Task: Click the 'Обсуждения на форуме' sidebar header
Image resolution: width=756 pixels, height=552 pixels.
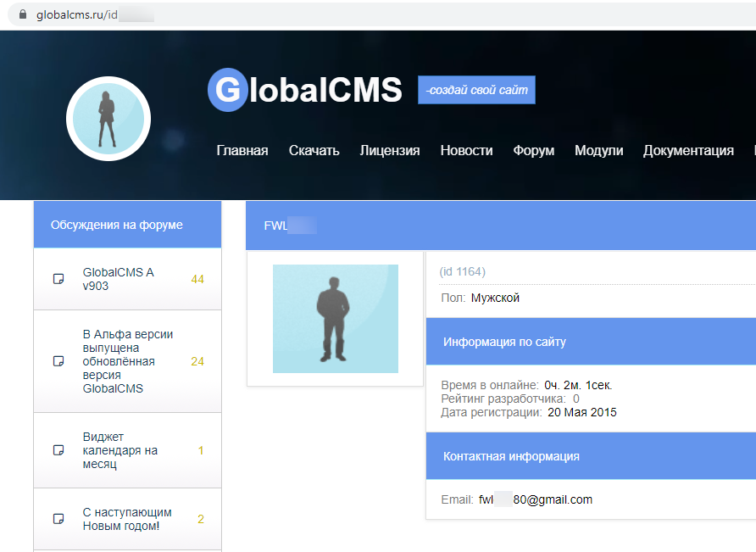Action: [127, 225]
